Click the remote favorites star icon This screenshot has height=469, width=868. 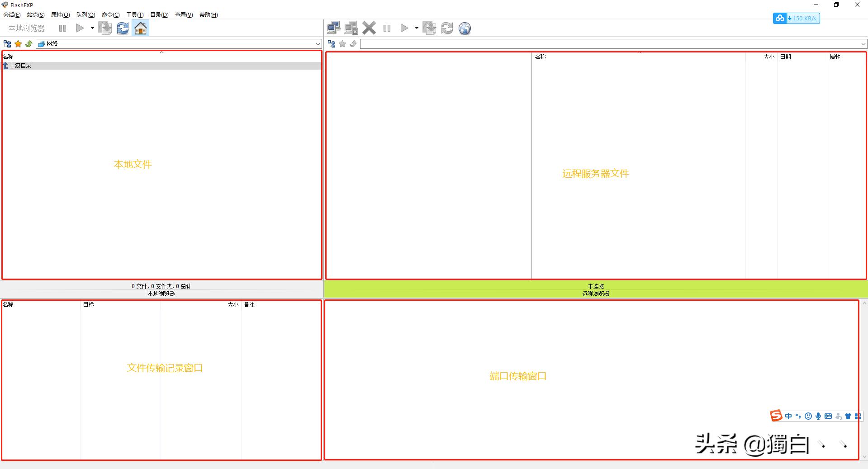coord(342,44)
